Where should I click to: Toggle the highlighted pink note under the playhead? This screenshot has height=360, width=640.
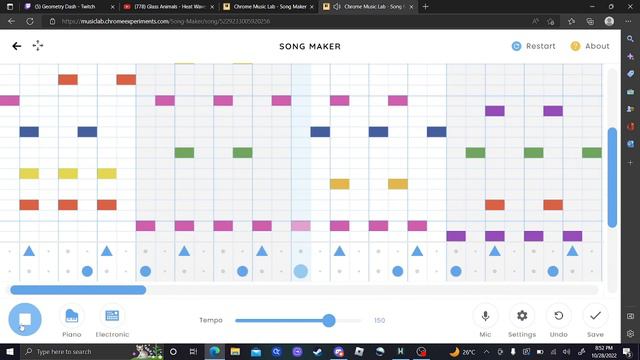[x=301, y=226]
